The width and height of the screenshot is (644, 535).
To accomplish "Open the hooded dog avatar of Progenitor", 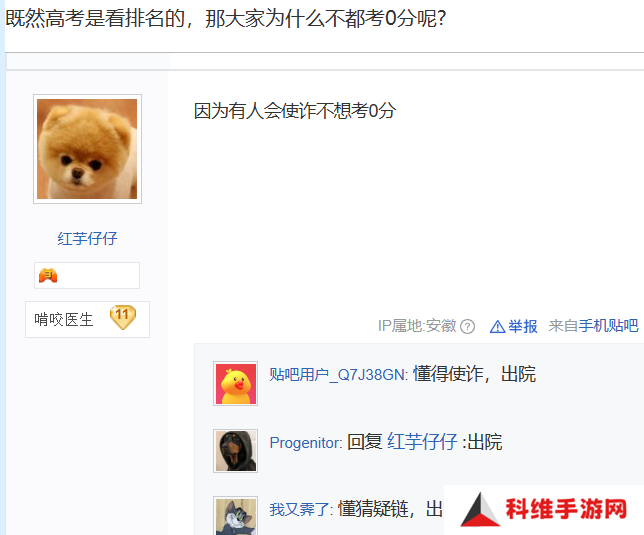I will point(235,451).
